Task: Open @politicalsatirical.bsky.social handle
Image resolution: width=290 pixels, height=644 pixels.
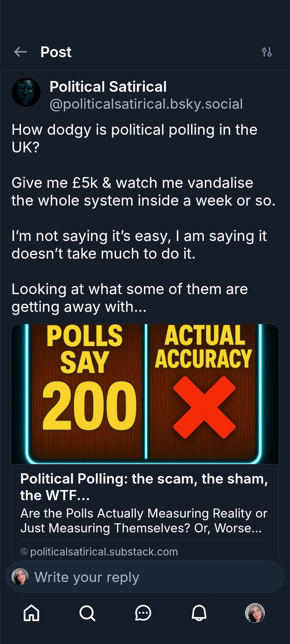Action: pyautogui.click(x=146, y=104)
